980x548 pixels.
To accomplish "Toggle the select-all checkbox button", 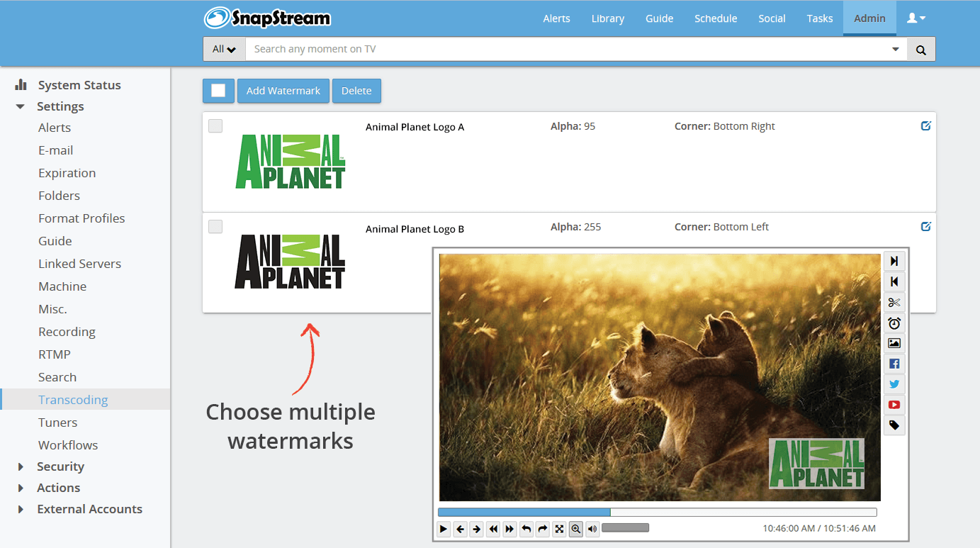I will [218, 91].
